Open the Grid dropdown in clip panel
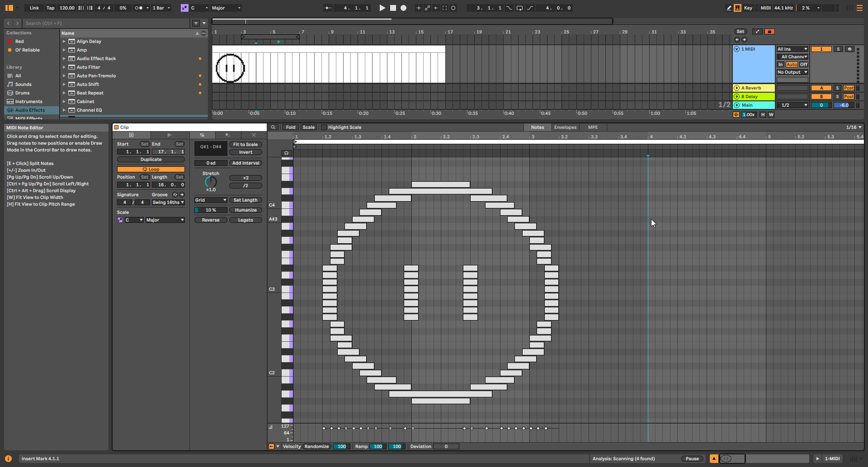Image resolution: width=868 pixels, height=467 pixels. click(x=211, y=200)
